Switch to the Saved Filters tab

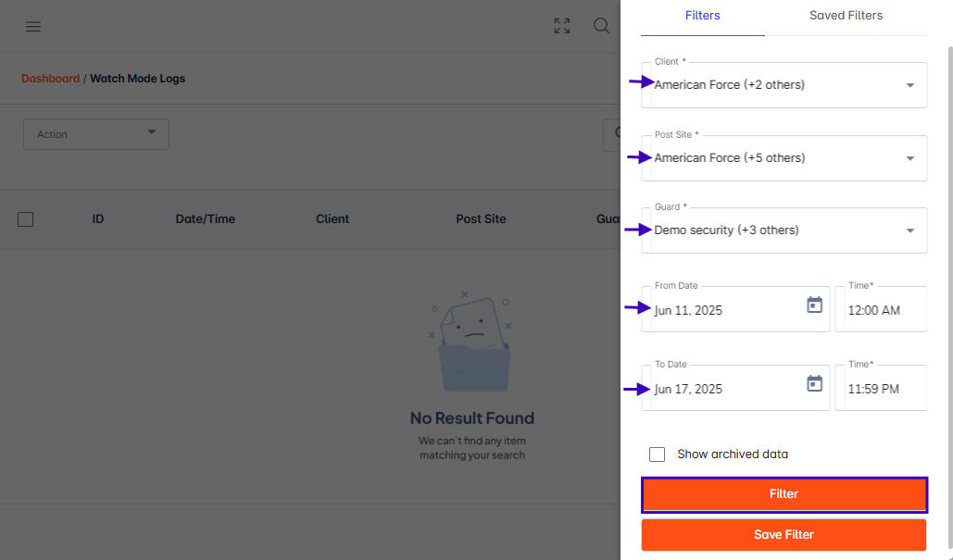point(846,16)
